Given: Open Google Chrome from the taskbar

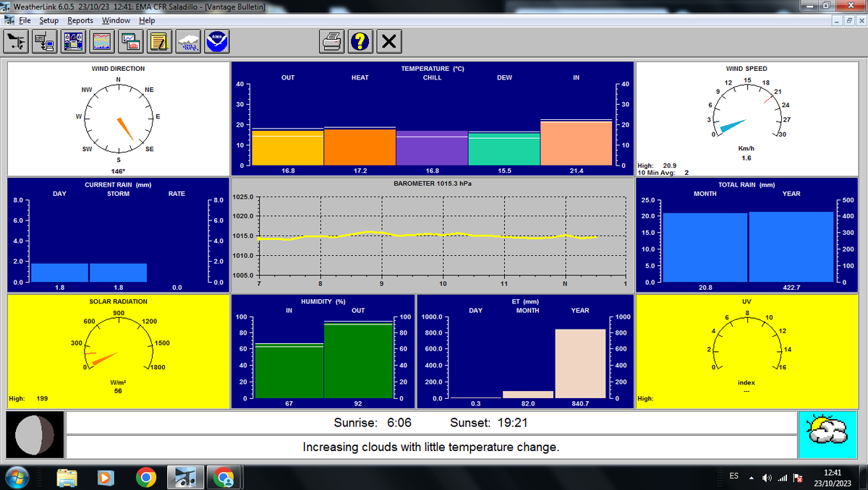Looking at the screenshot, I should tap(145, 477).
